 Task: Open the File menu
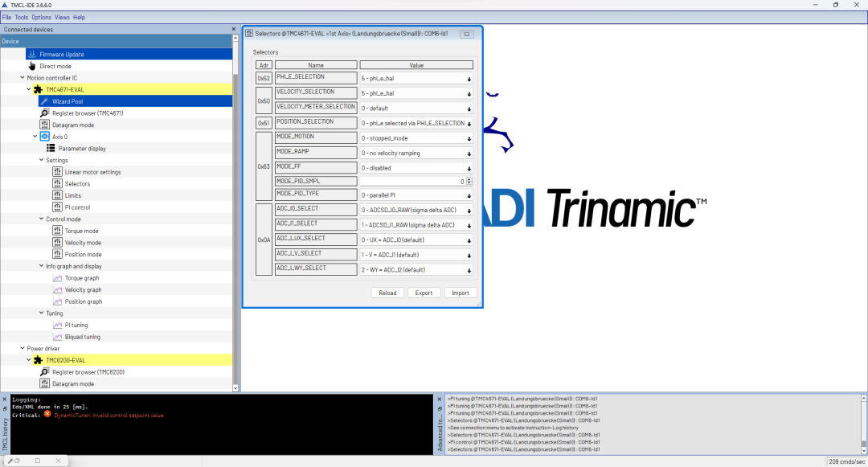pyautogui.click(x=6, y=17)
